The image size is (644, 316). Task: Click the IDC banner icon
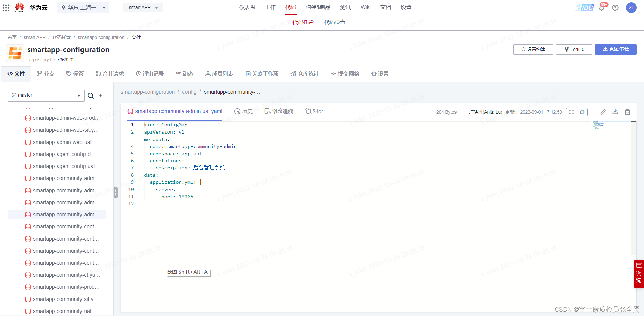585,7
